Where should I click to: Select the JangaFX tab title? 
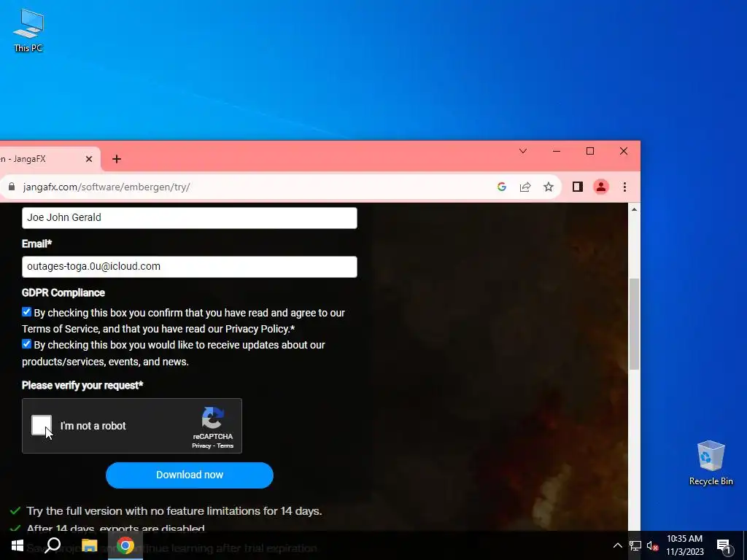[x=23, y=159]
